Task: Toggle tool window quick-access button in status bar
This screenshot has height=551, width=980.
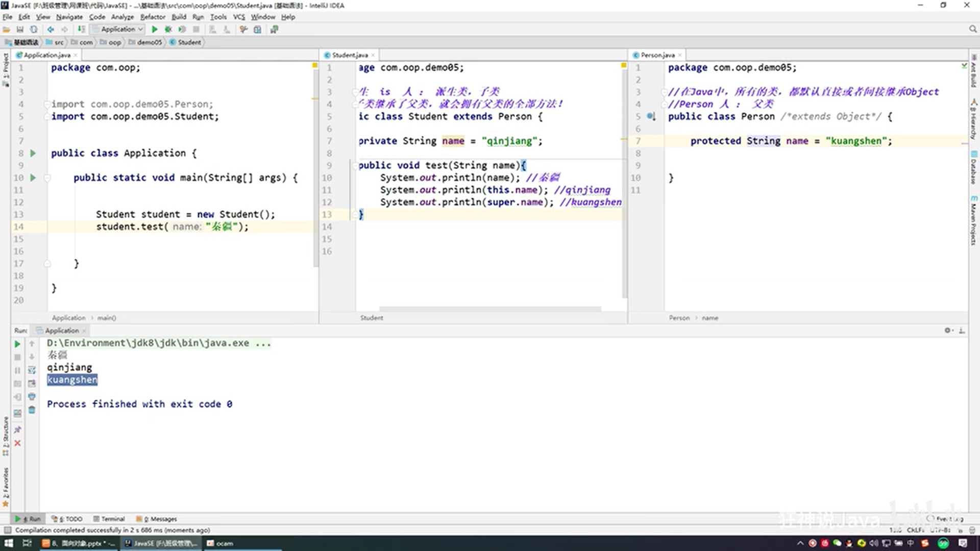Action: 7,530
